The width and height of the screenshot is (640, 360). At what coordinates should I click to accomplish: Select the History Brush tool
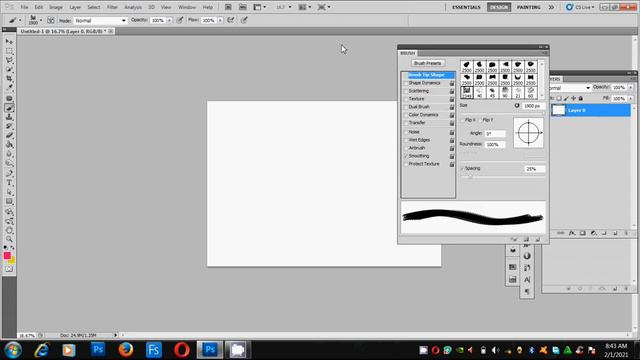[x=9, y=126]
